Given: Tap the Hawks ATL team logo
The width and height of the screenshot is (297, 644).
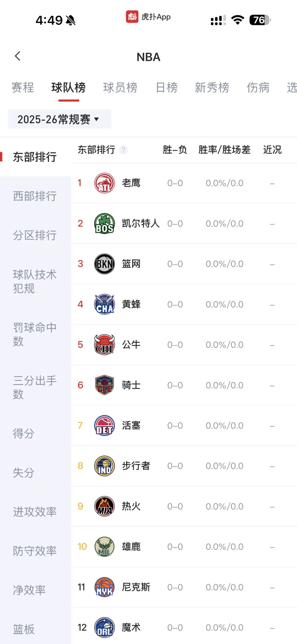Looking at the screenshot, I should (x=104, y=183).
